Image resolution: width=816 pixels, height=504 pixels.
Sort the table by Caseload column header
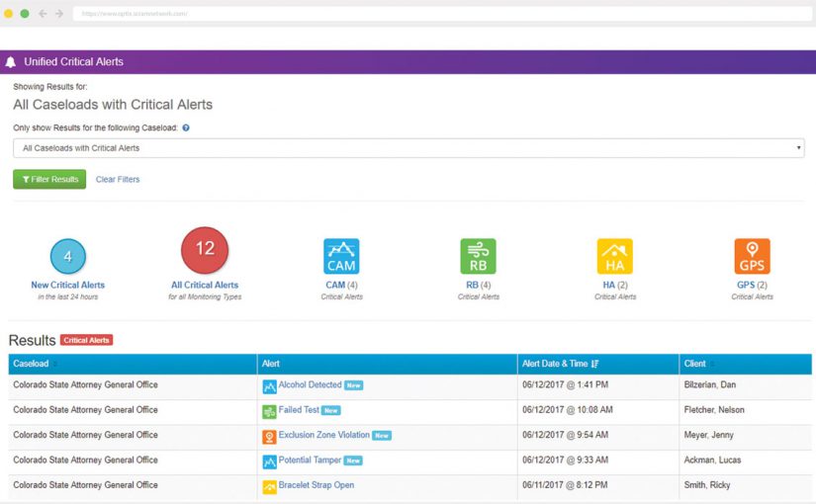click(x=133, y=364)
